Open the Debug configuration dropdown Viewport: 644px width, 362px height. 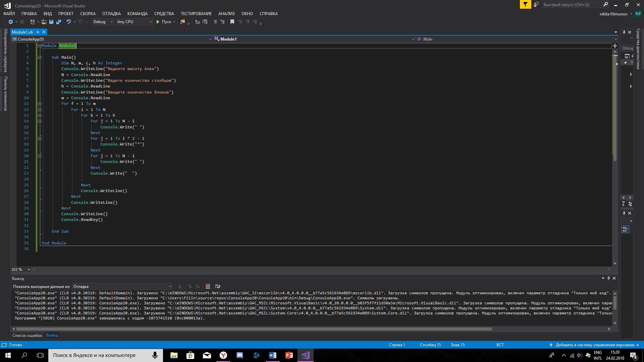[103, 22]
